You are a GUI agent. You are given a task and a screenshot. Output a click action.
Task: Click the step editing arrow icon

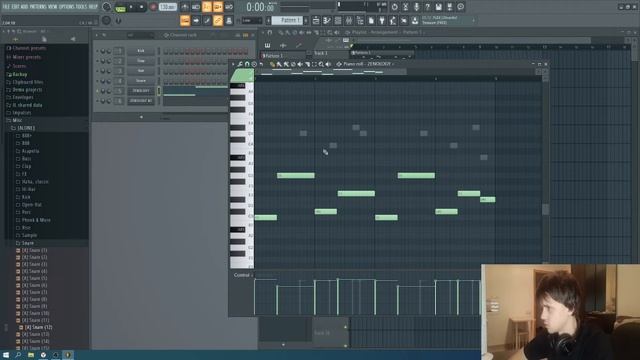pos(196,20)
